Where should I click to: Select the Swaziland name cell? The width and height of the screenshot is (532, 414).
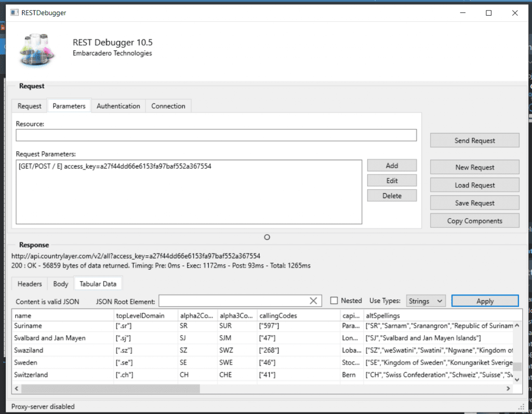63,350
